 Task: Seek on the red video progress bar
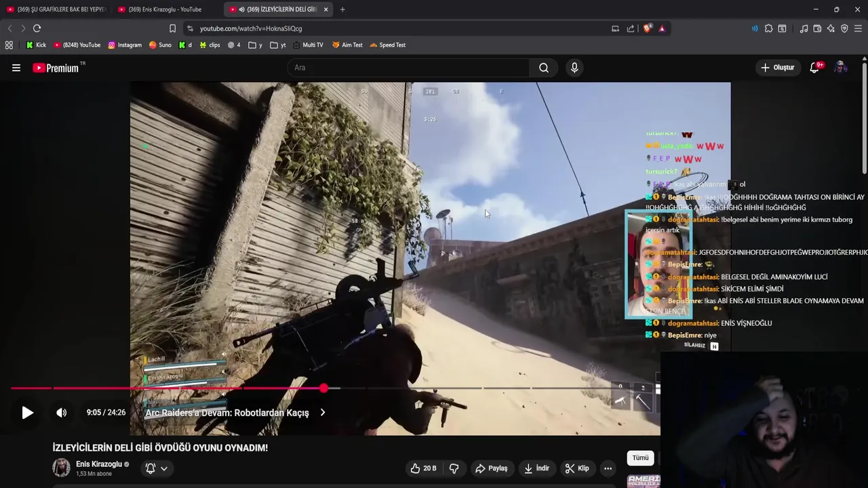coord(335,388)
